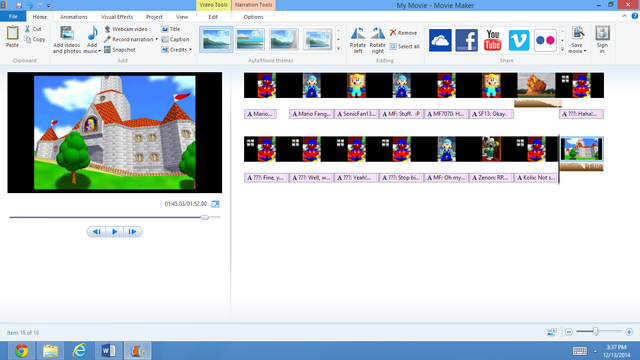
Task: Share movie to Vimeo
Action: click(519, 40)
